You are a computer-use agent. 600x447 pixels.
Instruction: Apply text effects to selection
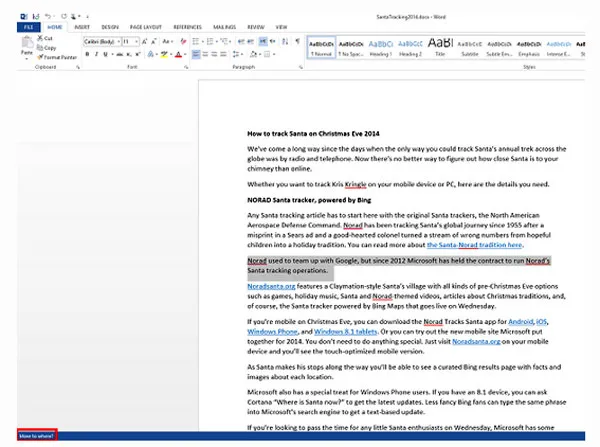click(x=151, y=54)
